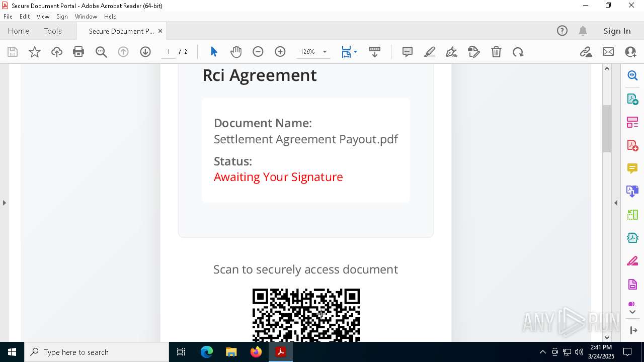Show more tools chevron in right pane
The width and height of the screenshot is (644, 362).
tap(632, 312)
